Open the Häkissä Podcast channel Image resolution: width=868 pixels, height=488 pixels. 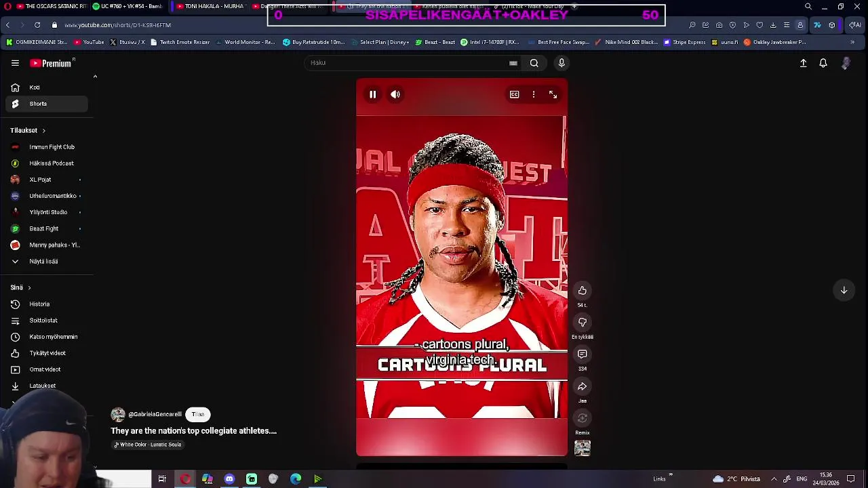[46, 163]
